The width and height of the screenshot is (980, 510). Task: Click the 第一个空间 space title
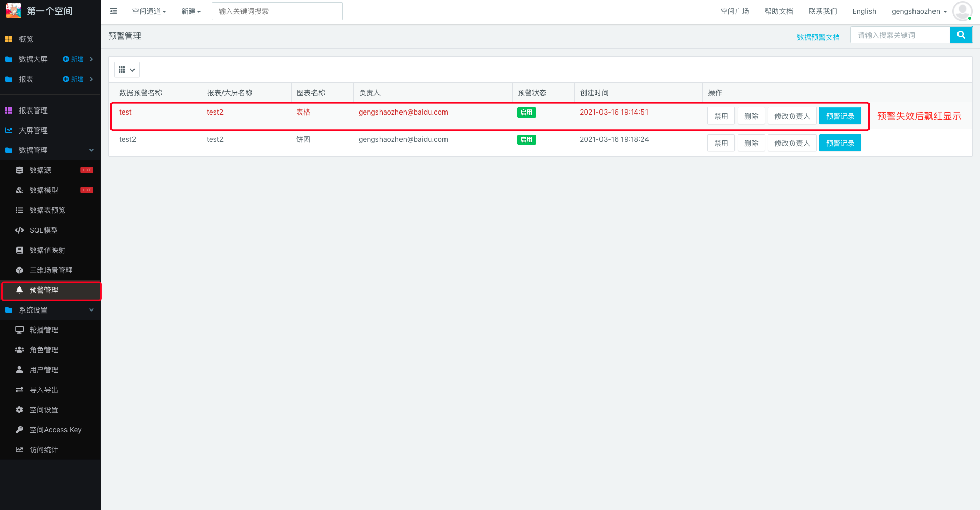[50, 11]
